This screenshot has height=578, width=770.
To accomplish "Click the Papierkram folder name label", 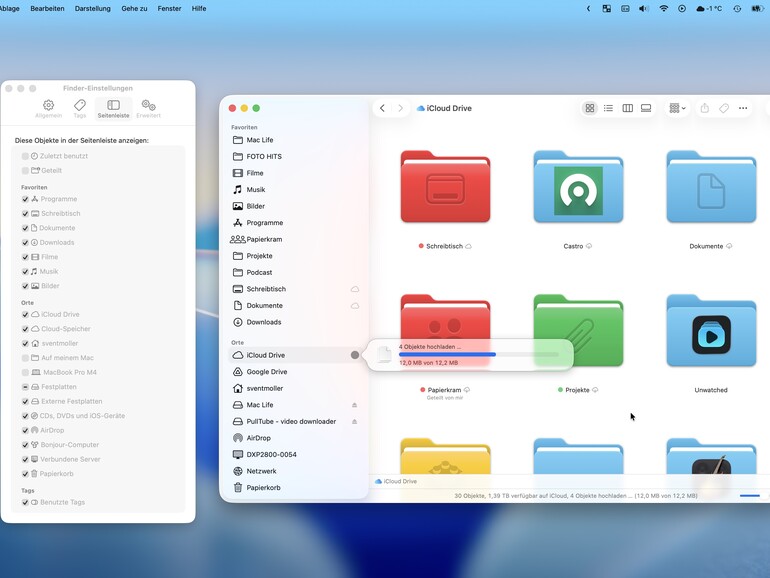I will pos(444,390).
